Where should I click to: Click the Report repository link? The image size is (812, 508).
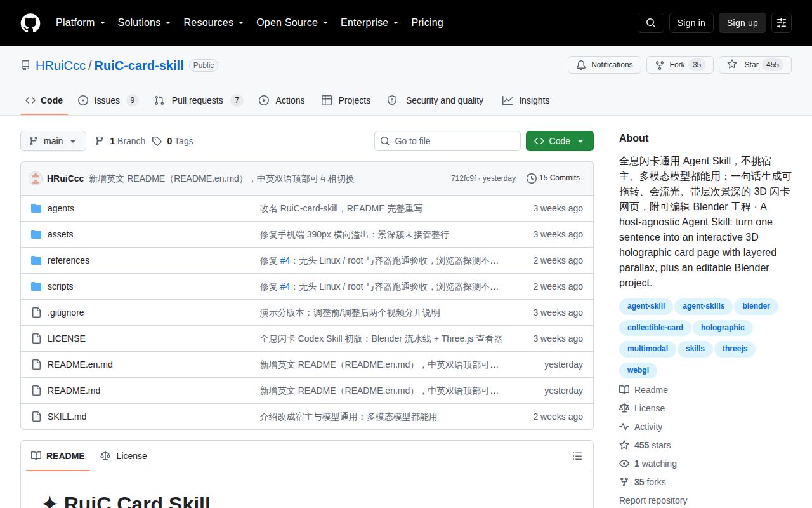tap(653, 500)
